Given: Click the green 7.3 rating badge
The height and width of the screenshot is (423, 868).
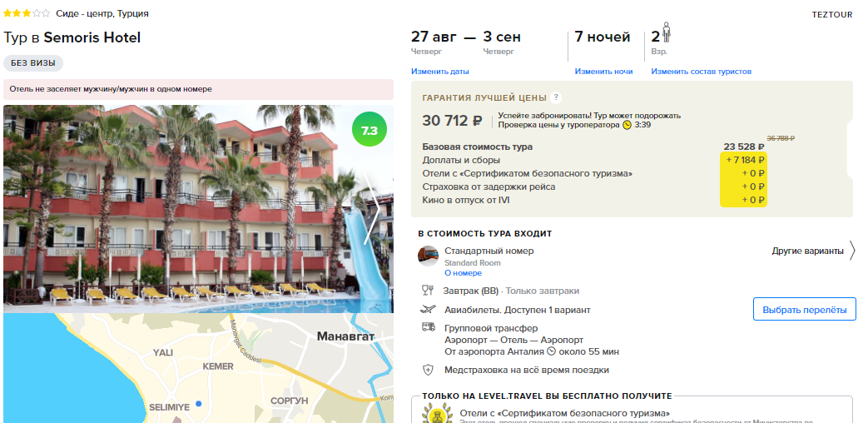Looking at the screenshot, I should (370, 132).
